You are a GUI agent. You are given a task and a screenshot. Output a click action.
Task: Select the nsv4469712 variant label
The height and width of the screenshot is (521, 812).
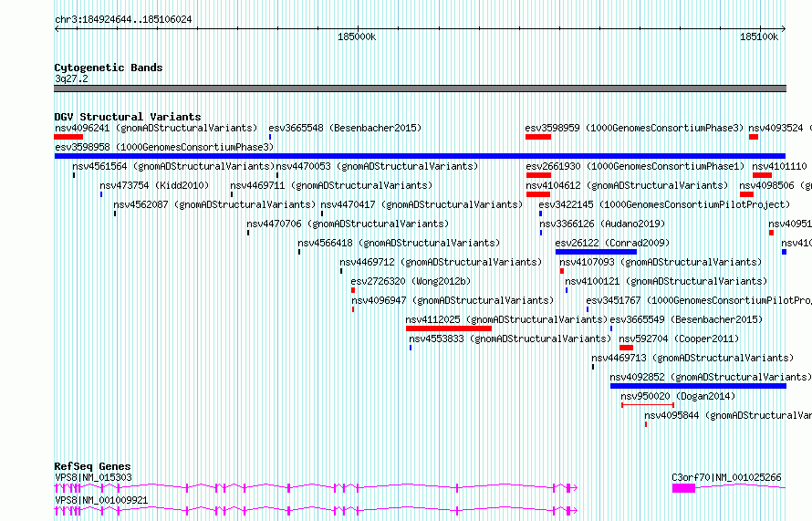point(441,262)
